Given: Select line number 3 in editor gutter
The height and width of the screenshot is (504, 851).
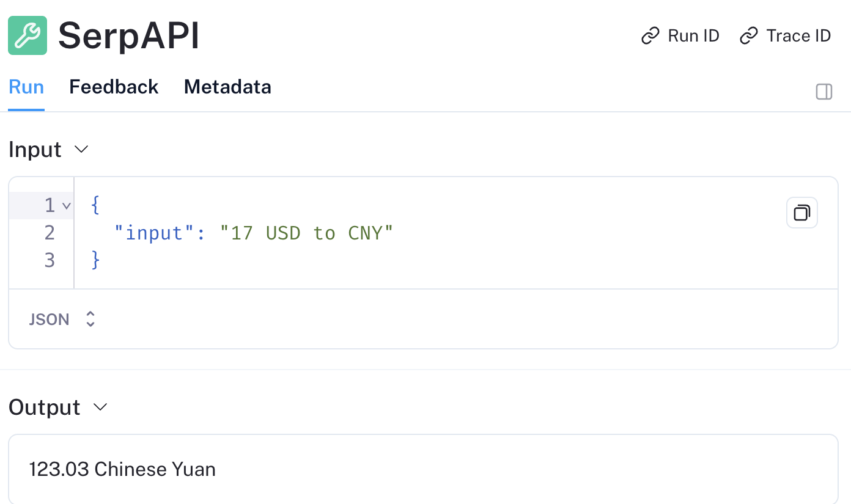Looking at the screenshot, I should point(50,261).
